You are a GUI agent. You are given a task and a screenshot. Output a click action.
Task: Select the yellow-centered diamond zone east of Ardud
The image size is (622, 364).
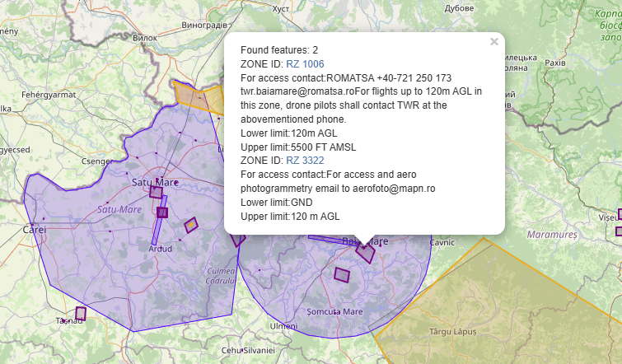(191, 225)
